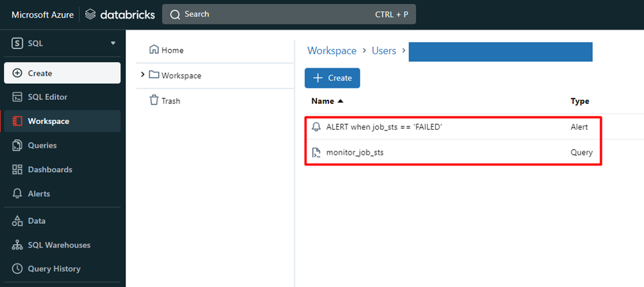Image resolution: width=644 pixels, height=287 pixels.
Task: Click Users breadcrumb link
Action: (x=384, y=51)
